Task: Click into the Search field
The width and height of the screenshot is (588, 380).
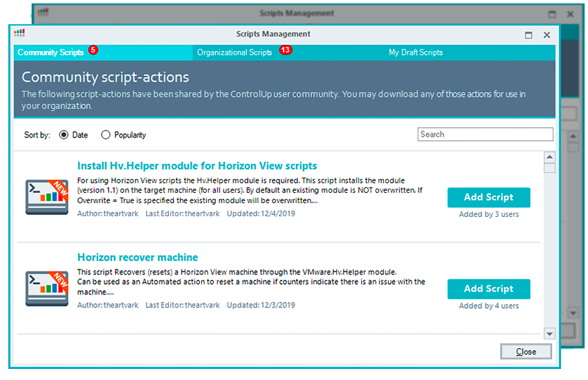Action: [x=485, y=135]
